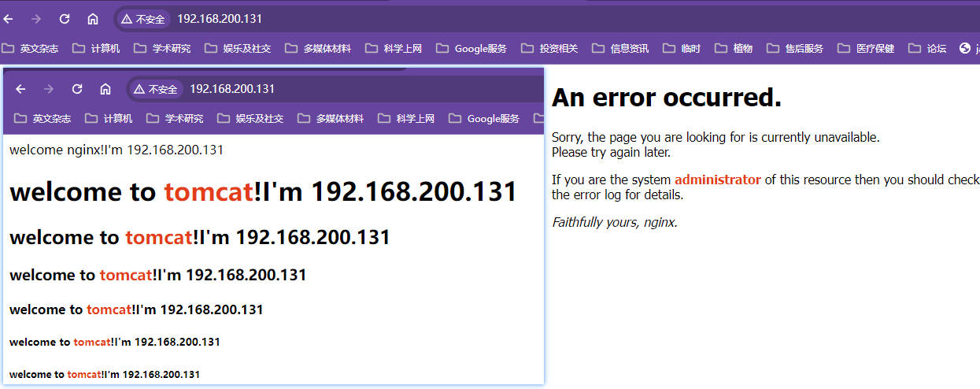
Task: Open the 临时 bookmark folder
Action: [x=682, y=49]
